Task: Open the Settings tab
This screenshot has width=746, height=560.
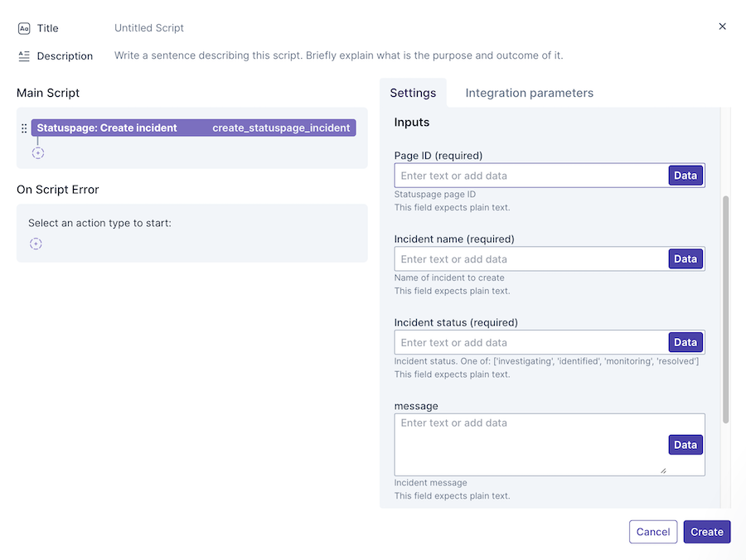Action: point(413,93)
